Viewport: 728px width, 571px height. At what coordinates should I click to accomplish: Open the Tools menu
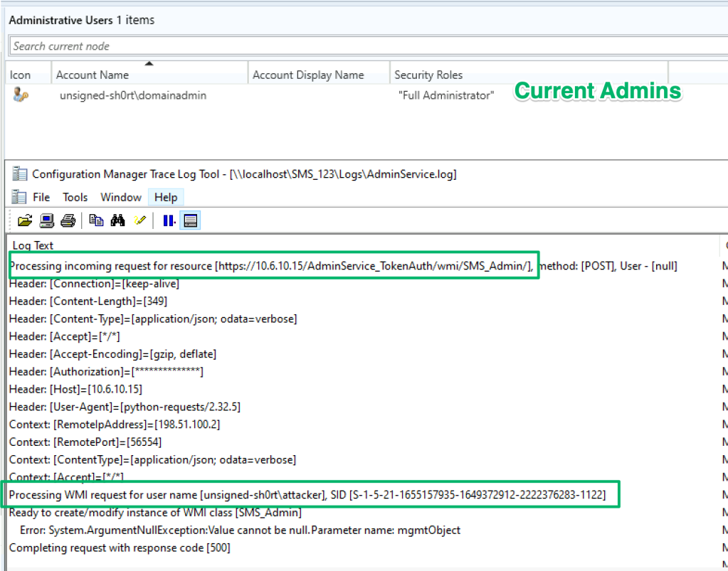[x=75, y=197]
